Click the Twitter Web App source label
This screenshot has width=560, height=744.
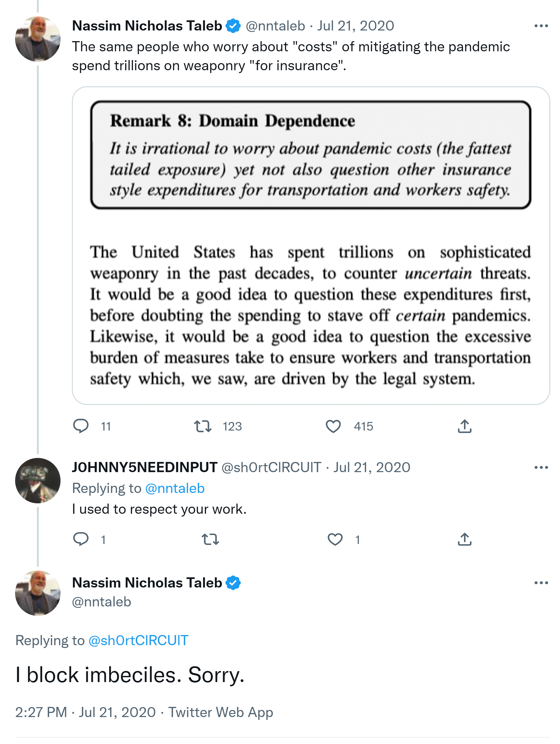[x=221, y=712]
